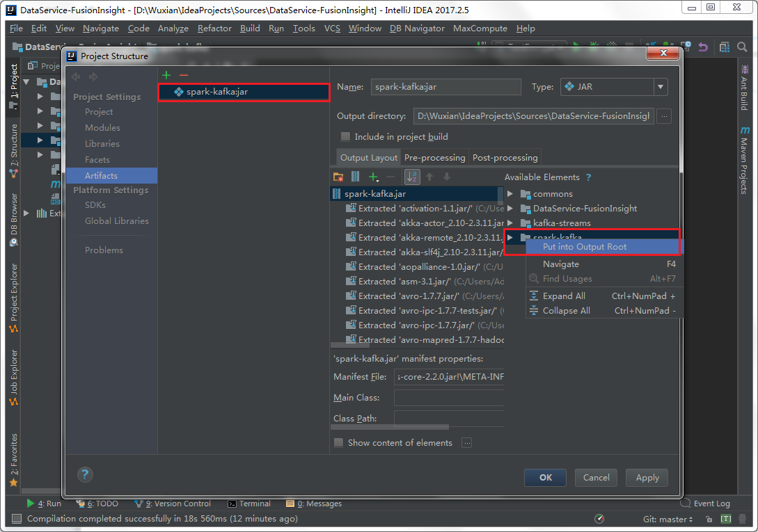
Task: Select Problems in settings list
Action: pos(104,250)
